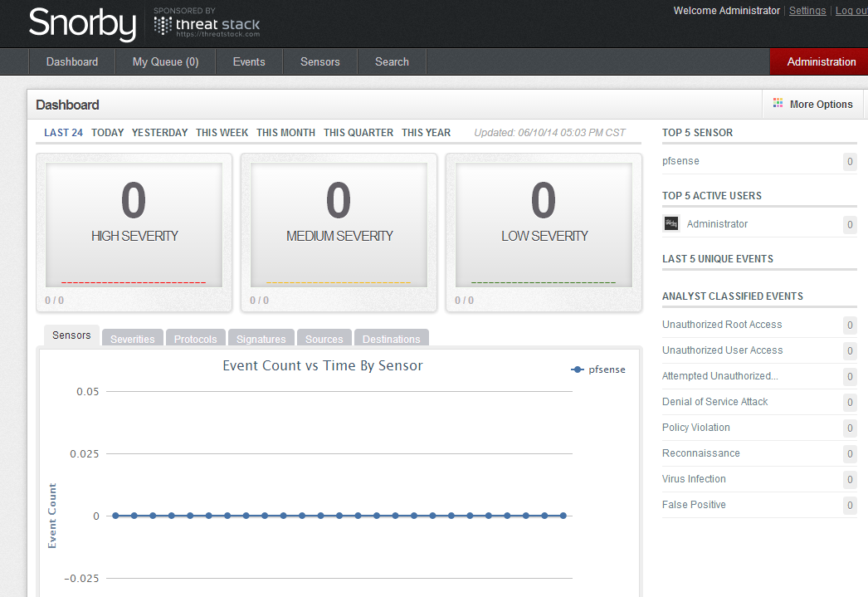Select THIS WEEK time range

click(222, 132)
